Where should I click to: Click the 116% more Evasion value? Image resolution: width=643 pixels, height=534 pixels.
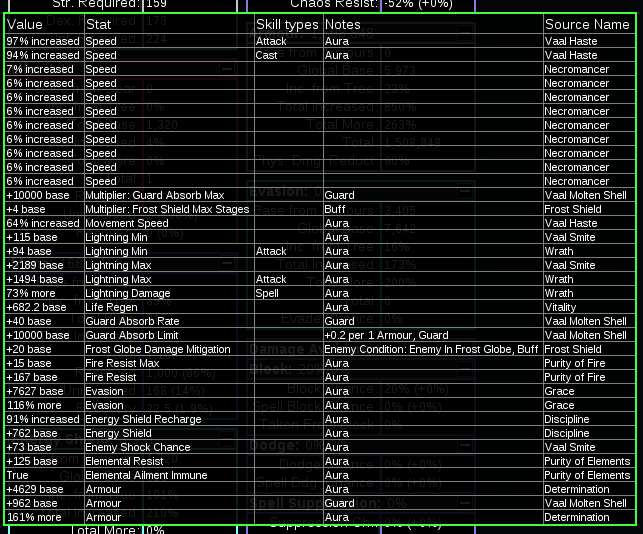point(34,405)
